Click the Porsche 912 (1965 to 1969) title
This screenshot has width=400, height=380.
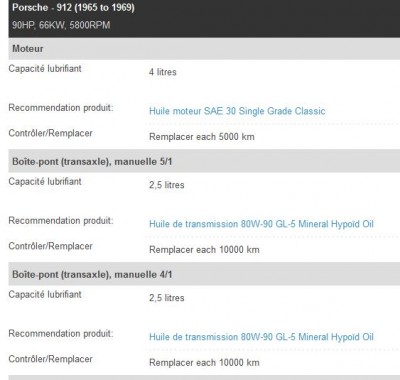pyautogui.click(x=73, y=7)
